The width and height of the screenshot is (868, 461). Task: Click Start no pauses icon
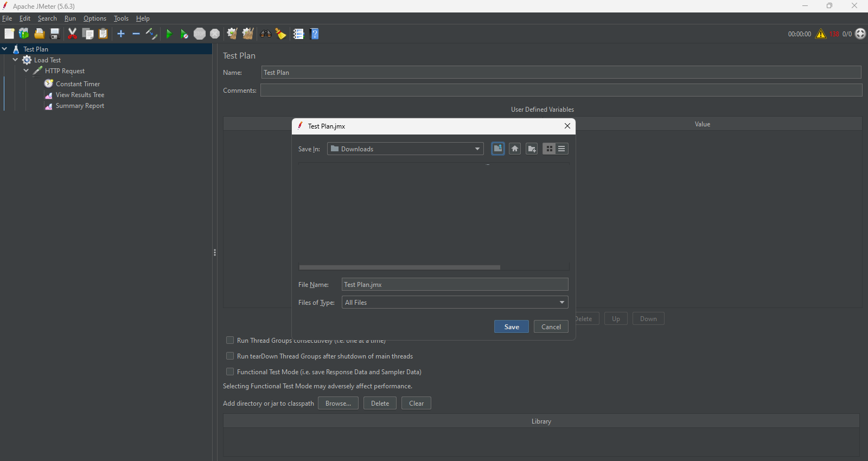(x=184, y=34)
